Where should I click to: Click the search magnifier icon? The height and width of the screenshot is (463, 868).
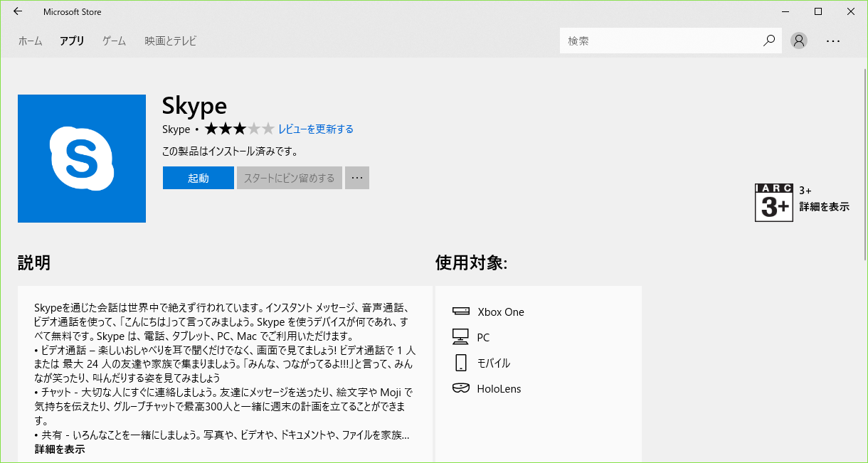[769, 41]
